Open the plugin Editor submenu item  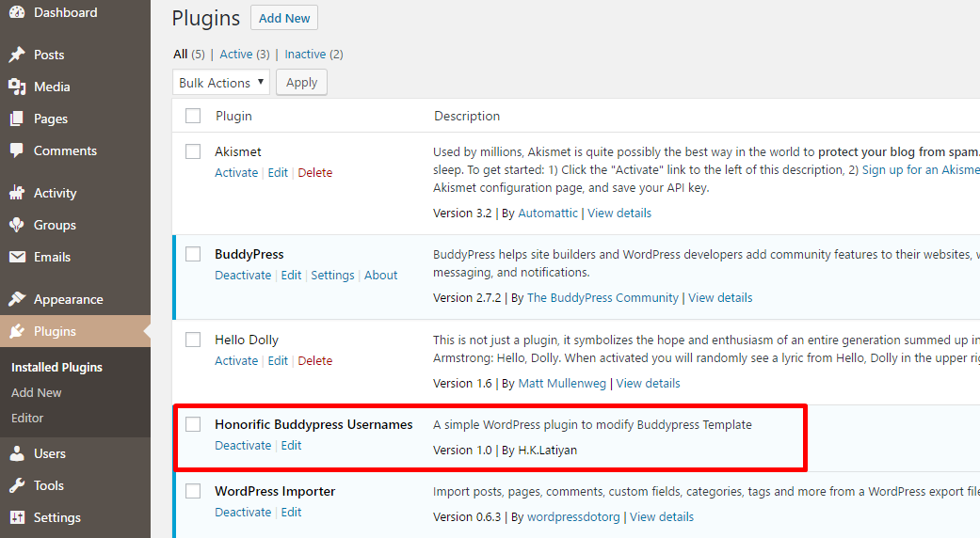coord(27,419)
